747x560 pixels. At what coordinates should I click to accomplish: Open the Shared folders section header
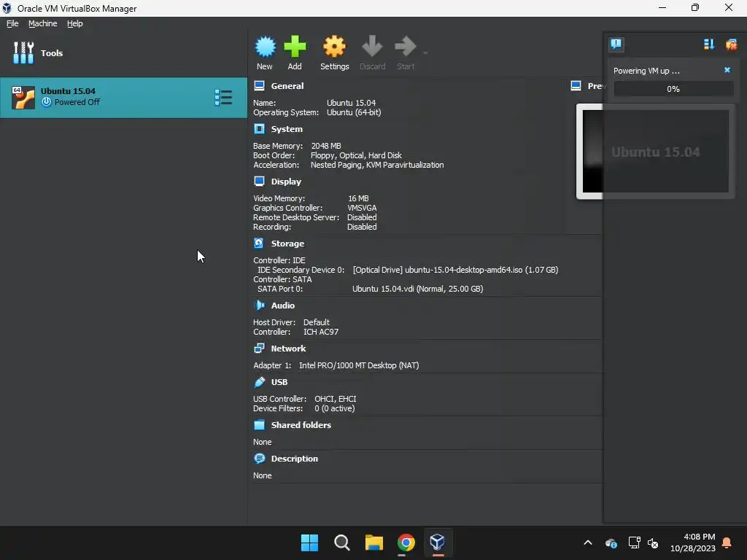coord(301,425)
